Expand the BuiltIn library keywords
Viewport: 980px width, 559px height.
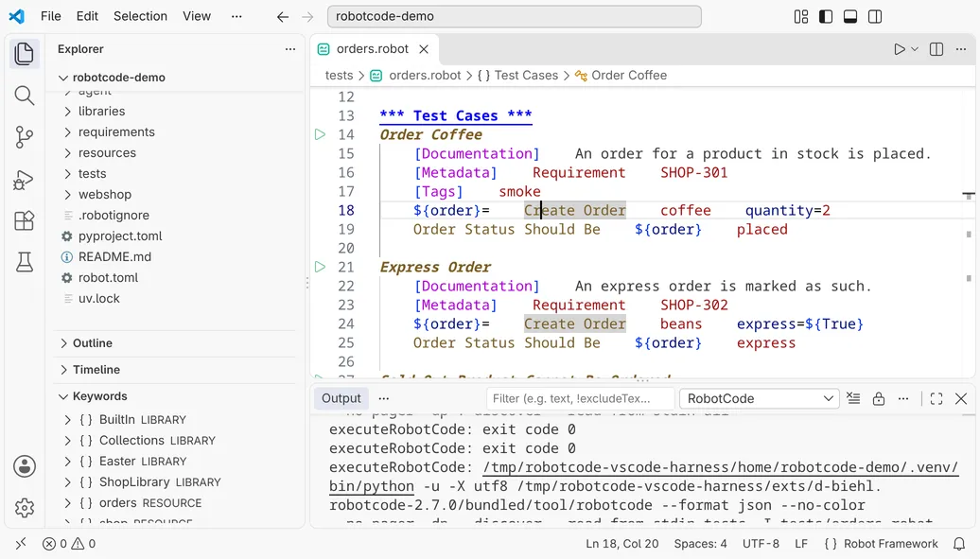point(176,419)
